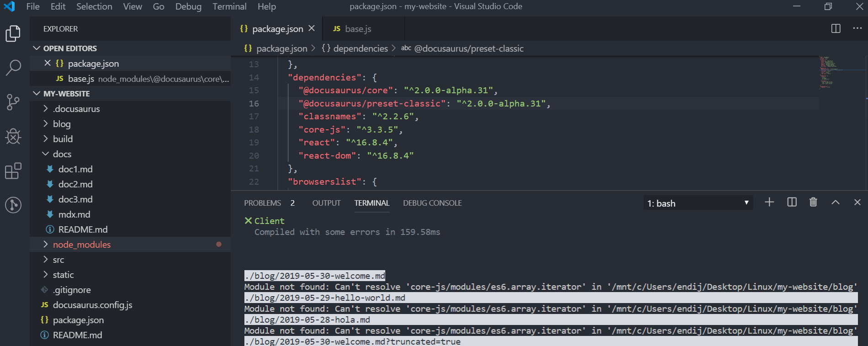Open the Search view in activity bar
This screenshot has width=868, height=346.
click(13, 68)
